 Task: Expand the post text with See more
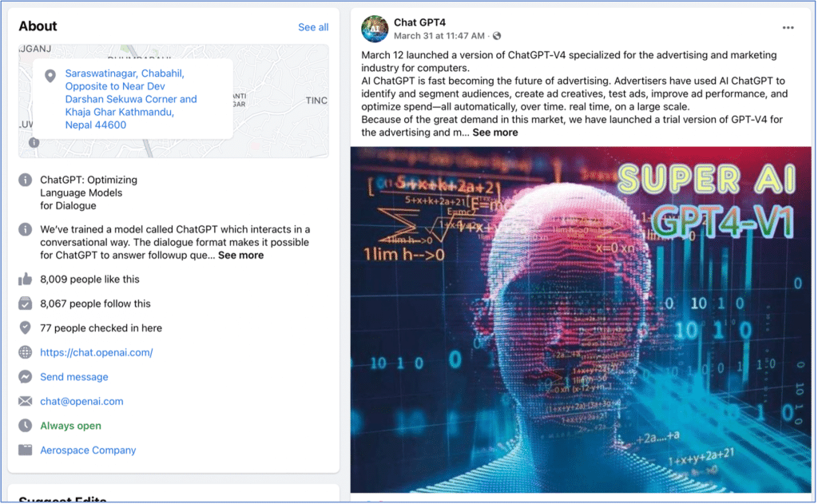pyautogui.click(x=495, y=133)
